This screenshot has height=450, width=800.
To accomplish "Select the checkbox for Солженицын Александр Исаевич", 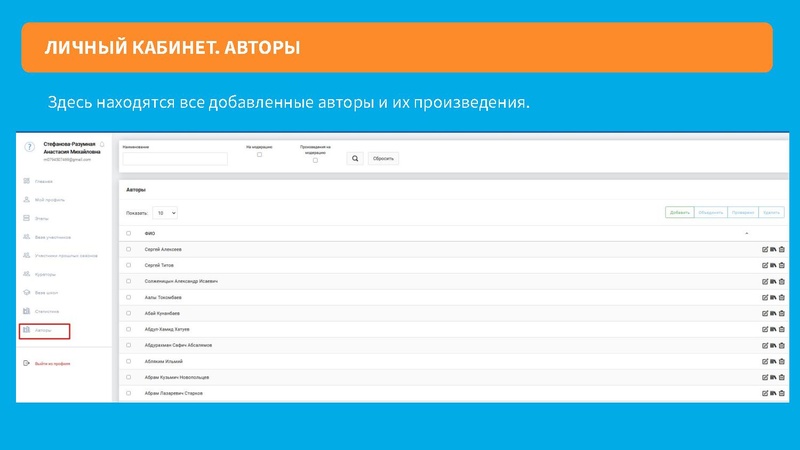I will coord(129,281).
